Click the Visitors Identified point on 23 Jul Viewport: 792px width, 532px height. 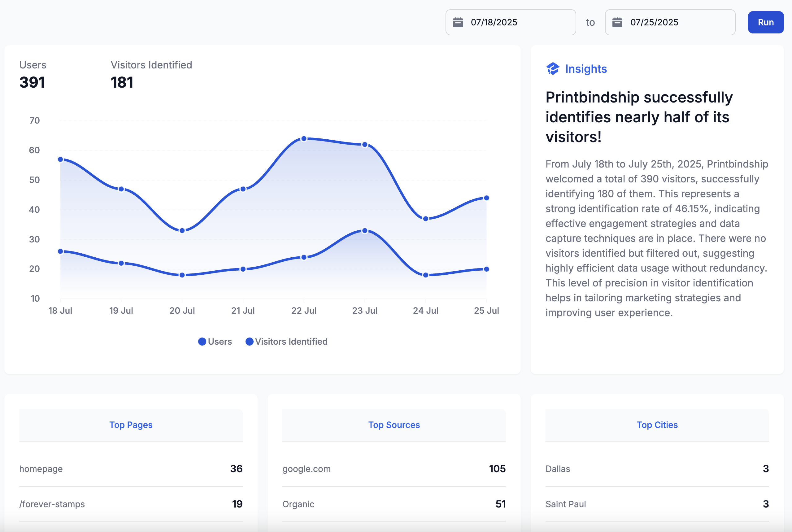coord(365,231)
